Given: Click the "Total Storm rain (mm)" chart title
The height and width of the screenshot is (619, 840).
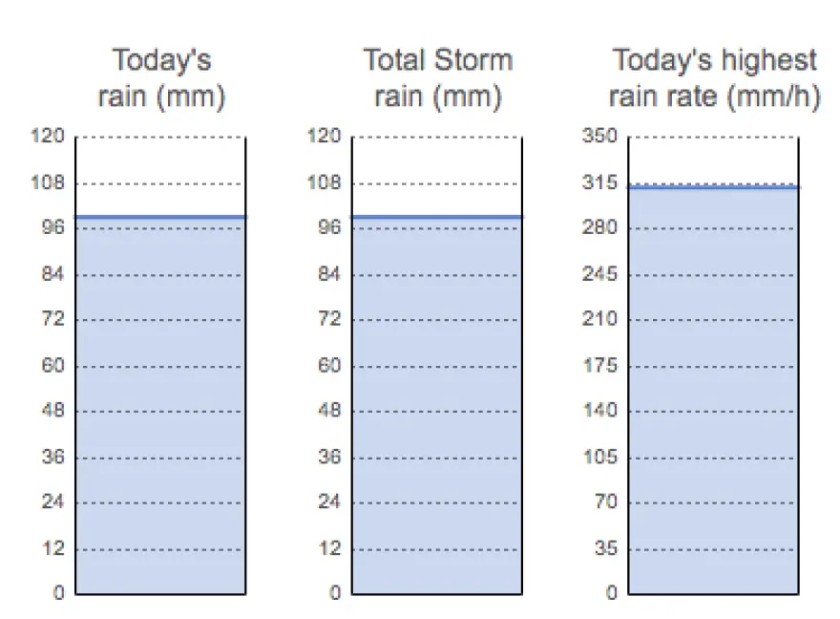Looking at the screenshot, I should pos(437,78).
